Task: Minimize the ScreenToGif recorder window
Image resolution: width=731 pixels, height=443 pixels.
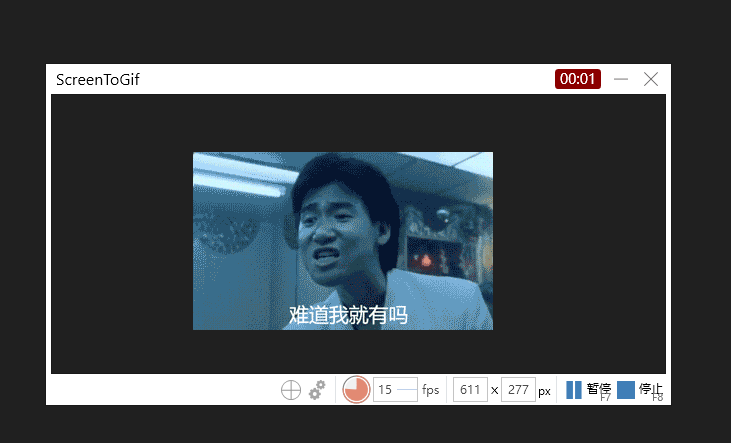Action: click(x=621, y=79)
